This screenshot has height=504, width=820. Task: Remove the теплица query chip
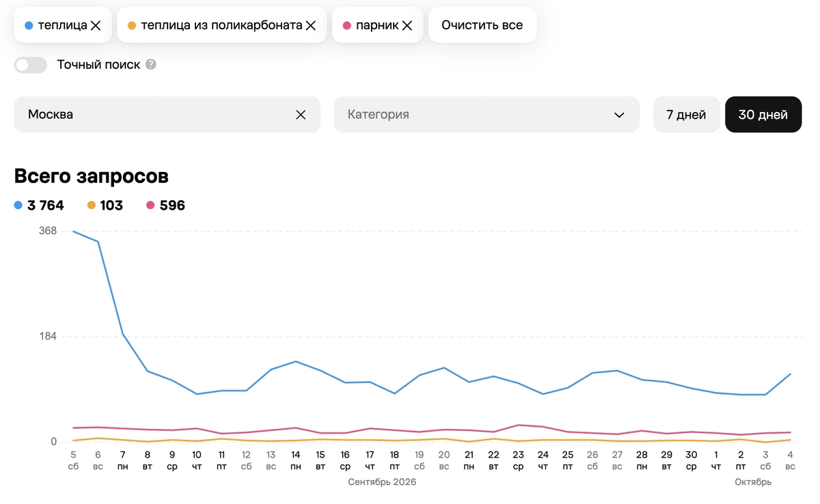[96, 25]
